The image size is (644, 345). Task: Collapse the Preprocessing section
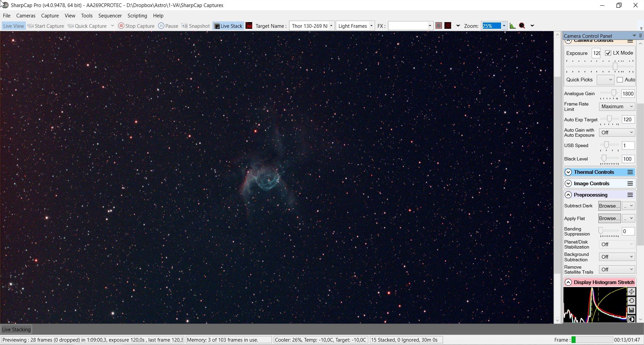coord(568,195)
